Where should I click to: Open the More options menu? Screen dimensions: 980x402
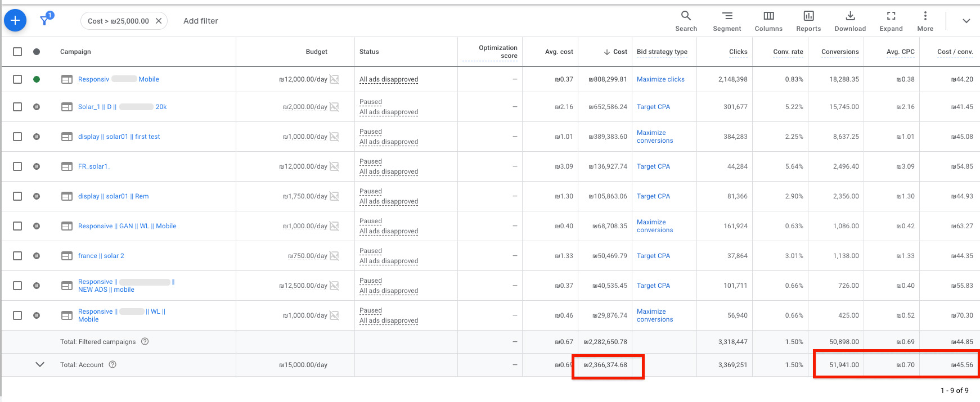click(925, 21)
